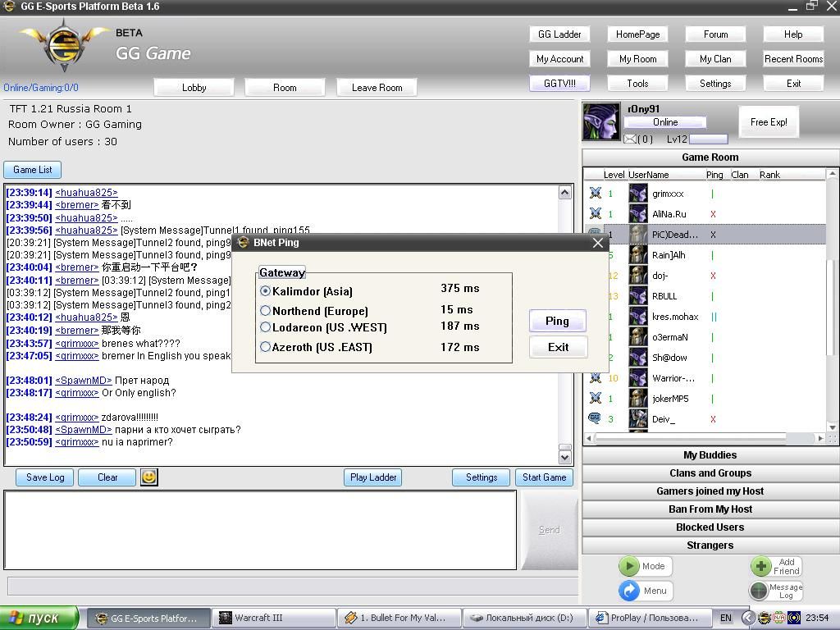Expand the Gamers joined my Host panel
Viewport: 840px width, 630px height.
click(x=710, y=491)
